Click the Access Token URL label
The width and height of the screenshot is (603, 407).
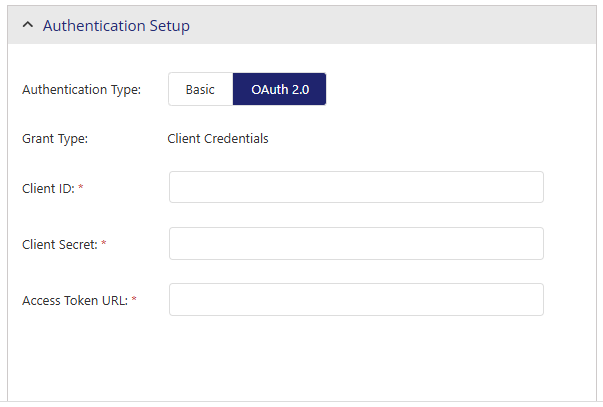coord(75,300)
